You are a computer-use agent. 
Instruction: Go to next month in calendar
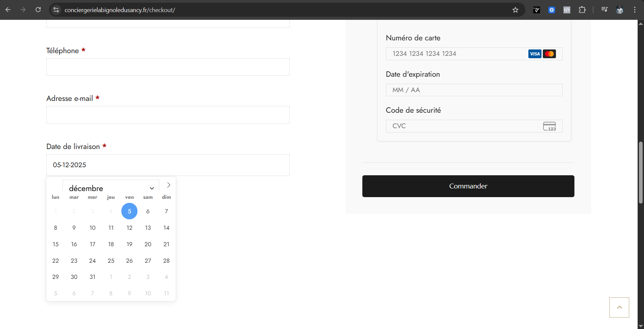[x=169, y=185]
